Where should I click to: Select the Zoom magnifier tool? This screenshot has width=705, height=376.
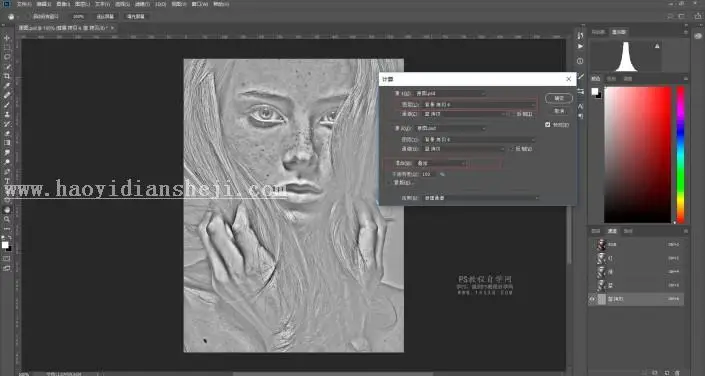pyautogui.click(x=7, y=219)
